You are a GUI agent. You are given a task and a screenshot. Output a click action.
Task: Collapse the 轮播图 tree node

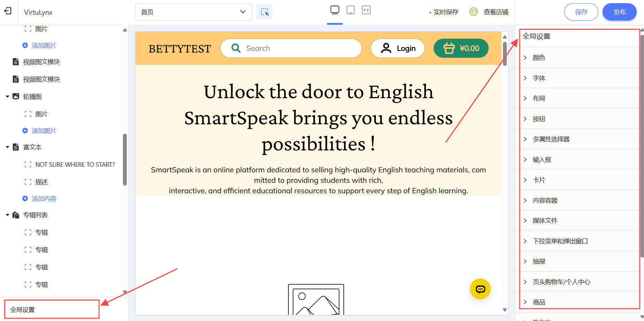click(x=7, y=96)
